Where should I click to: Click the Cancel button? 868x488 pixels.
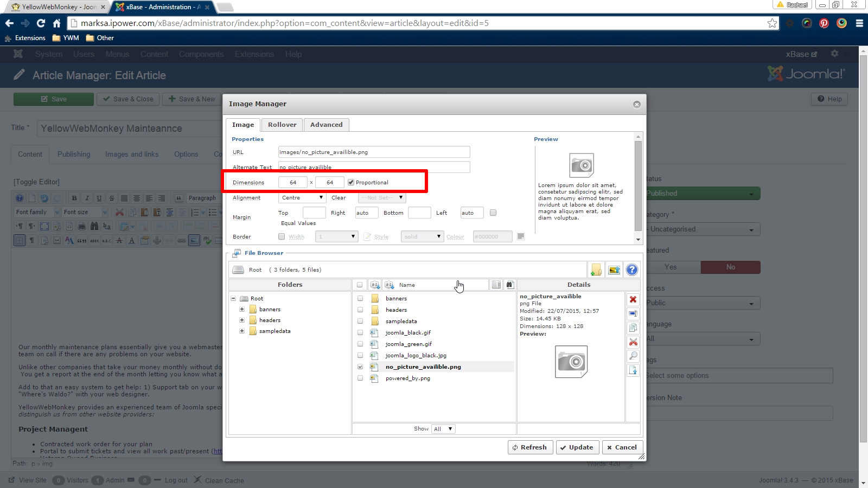click(622, 447)
